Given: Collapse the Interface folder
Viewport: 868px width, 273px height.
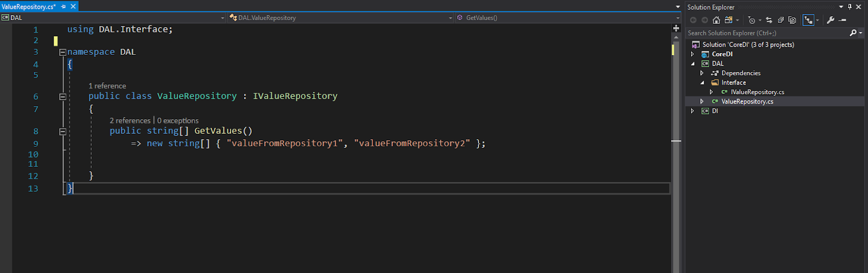Looking at the screenshot, I should pos(702,83).
